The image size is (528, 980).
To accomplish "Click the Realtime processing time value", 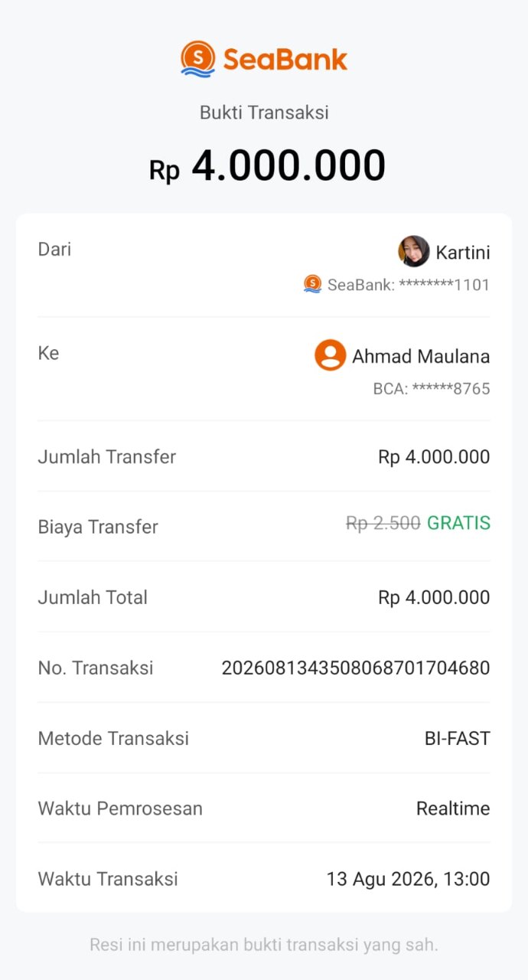I will 453,808.
